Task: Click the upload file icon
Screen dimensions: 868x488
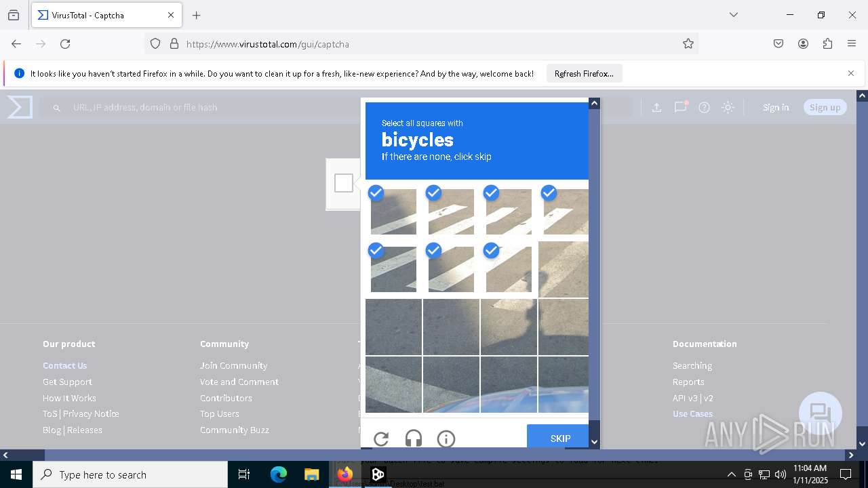Action: tap(656, 107)
